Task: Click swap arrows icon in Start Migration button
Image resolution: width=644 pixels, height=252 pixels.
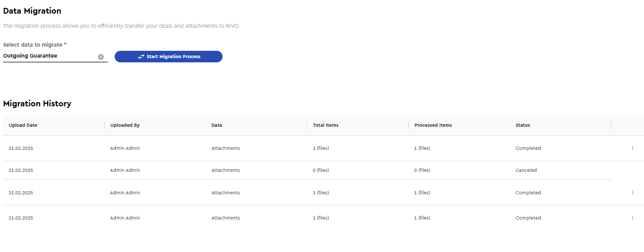Action: pyautogui.click(x=141, y=57)
